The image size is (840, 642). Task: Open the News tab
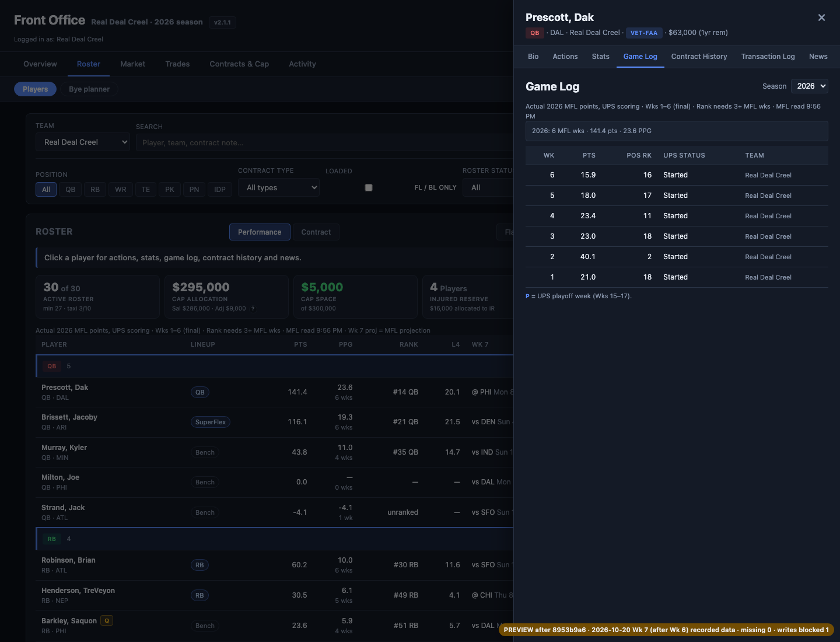tap(818, 57)
